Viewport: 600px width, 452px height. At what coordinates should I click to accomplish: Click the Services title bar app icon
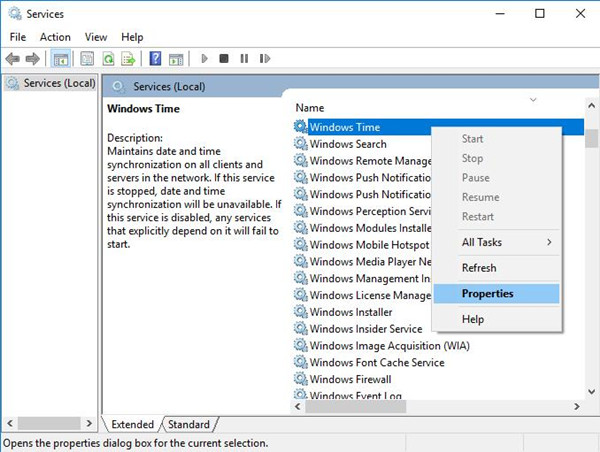[x=15, y=14]
